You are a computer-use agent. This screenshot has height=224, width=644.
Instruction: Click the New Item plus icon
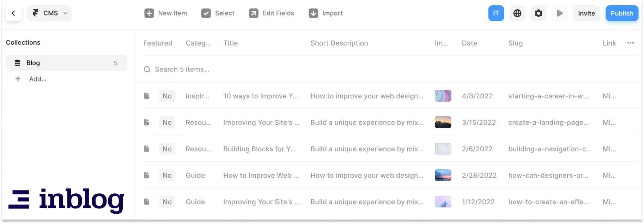click(x=149, y=13)
